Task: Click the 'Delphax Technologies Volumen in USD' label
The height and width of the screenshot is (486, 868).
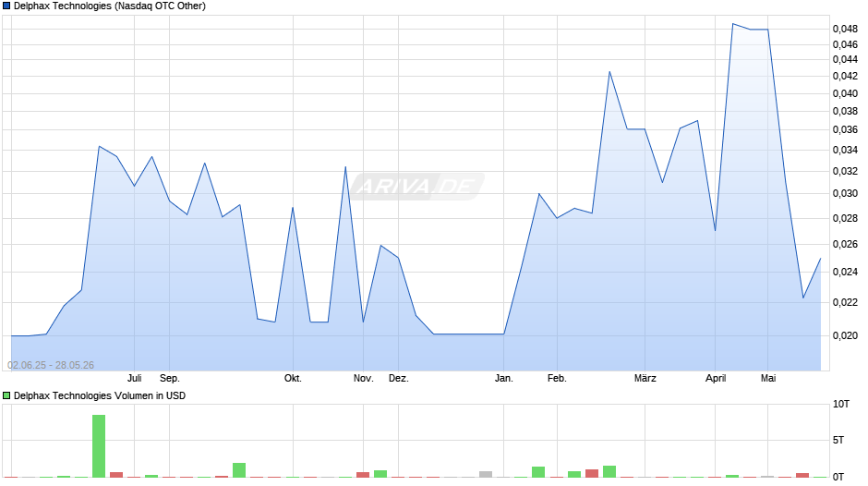Action: 100,395
